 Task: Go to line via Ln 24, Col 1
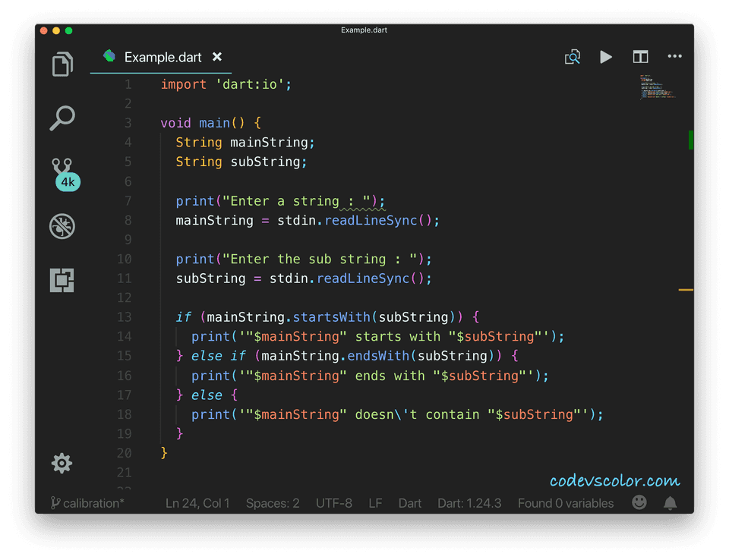[197, 503]
